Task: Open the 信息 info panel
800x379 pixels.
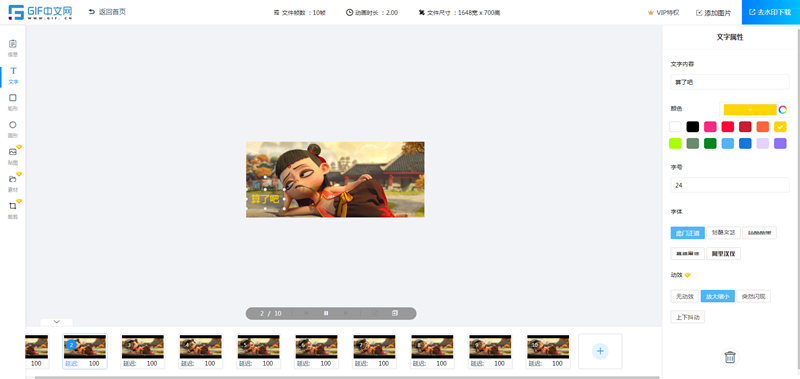Action: click(13, 47)
